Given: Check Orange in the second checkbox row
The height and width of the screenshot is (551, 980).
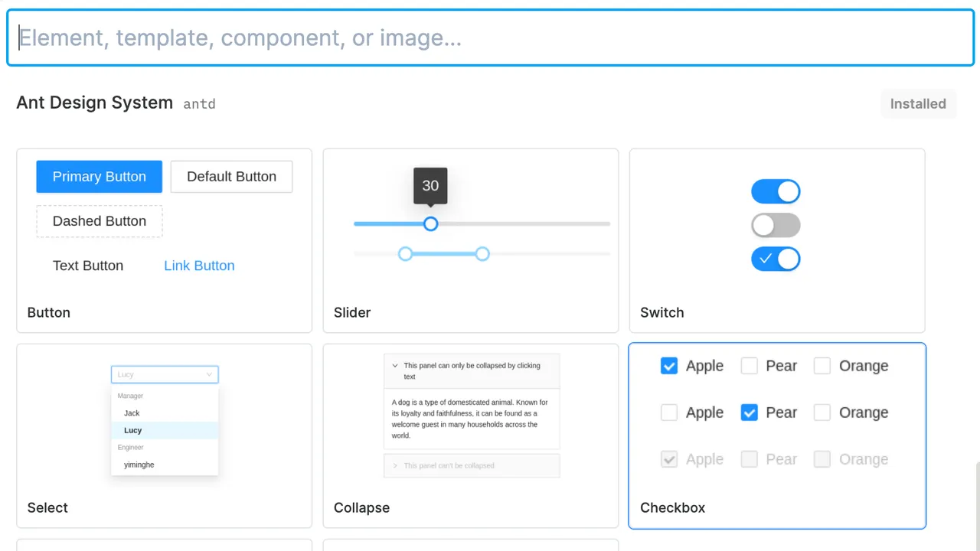Looking at the screenshot, I should (822, 412).
